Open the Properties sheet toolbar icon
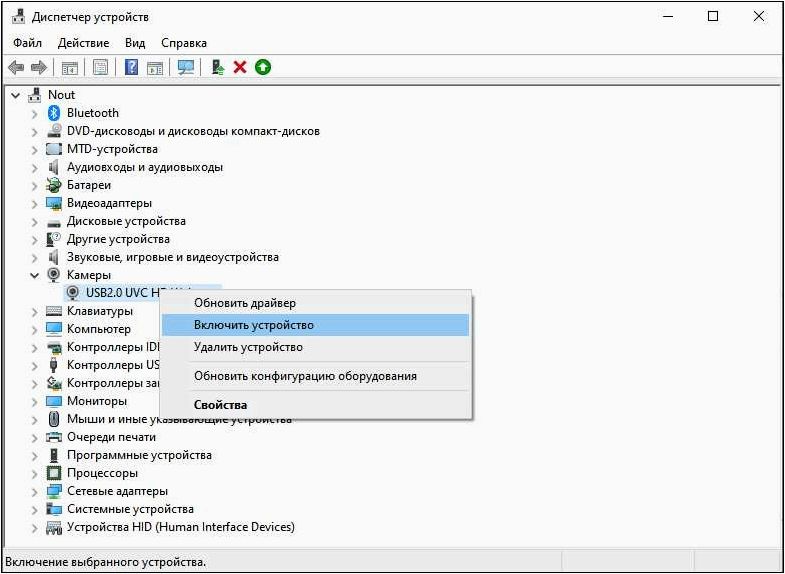The height and width of the screenshot is (574, 785). 101,67
